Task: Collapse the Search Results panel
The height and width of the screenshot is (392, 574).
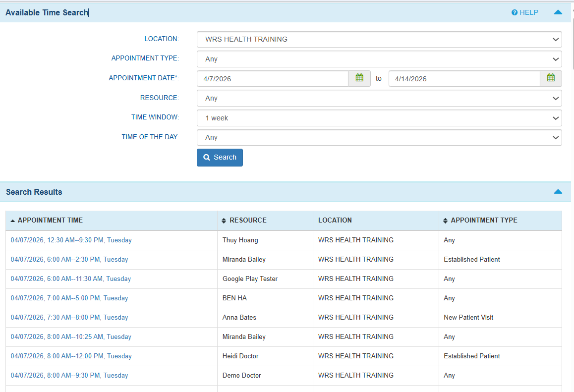Action: tap(558, 192)
